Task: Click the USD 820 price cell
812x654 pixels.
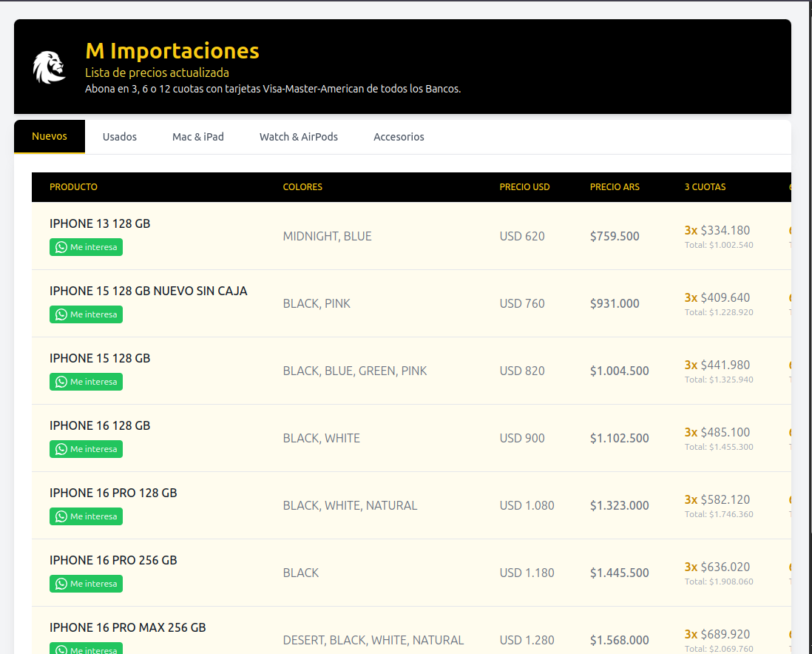Action: (x=522, y=371)
